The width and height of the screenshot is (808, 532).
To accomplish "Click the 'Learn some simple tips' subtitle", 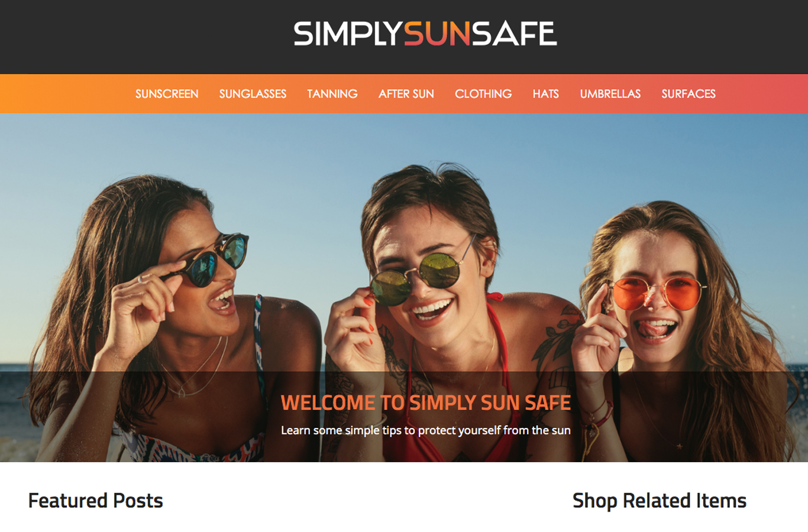I will pyautogui.click(x=426, y=430).
